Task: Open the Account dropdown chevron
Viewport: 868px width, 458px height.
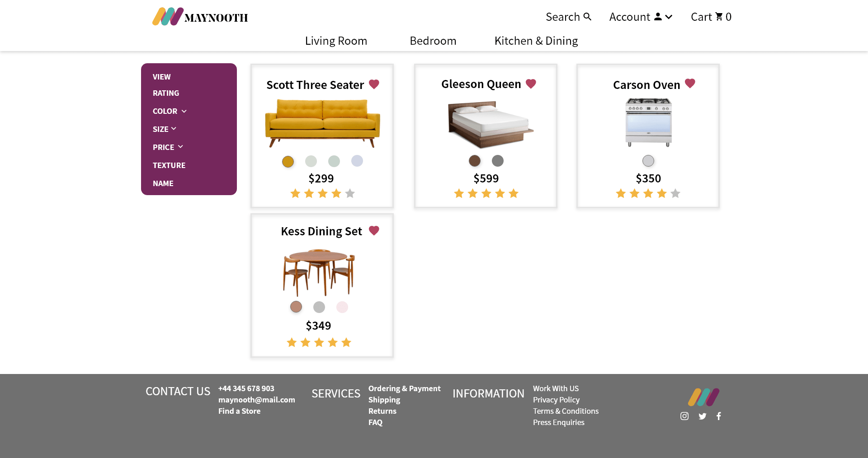Action: pyautogui.click(x=669, y=17)
